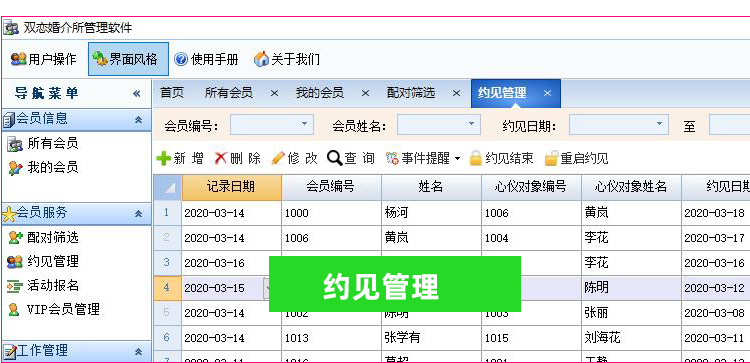Viewport: 750px width, 363px height.
Task: Switch to the 首页 tab
Action: (x=172, y=93)
